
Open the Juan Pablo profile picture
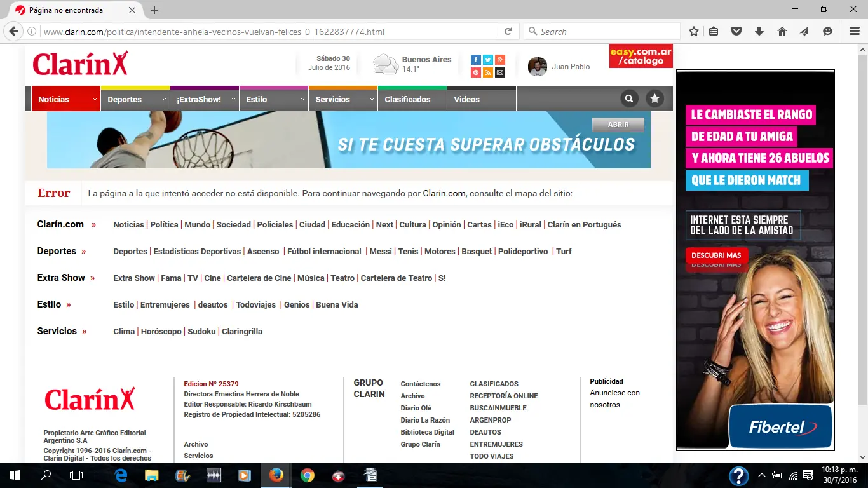(x=538, y=67)
